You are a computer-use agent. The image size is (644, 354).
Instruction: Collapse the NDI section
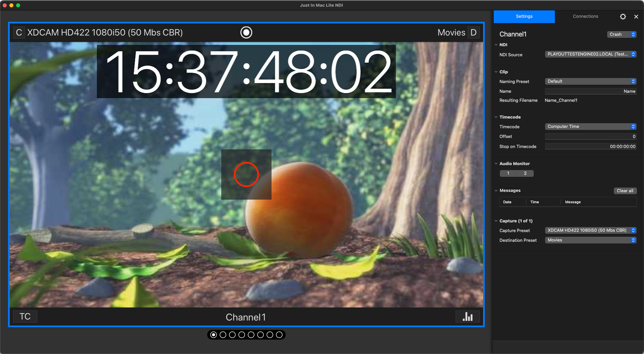[496, 45]
